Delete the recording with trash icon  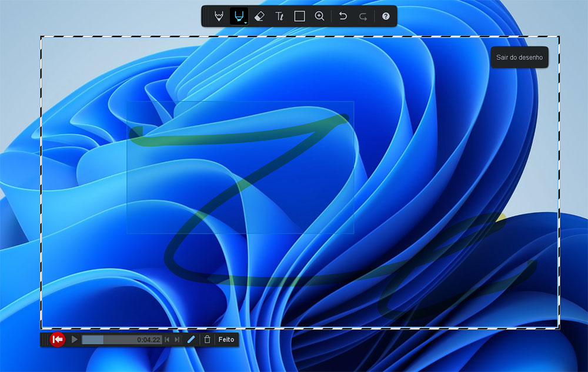(x=207, y=340)
